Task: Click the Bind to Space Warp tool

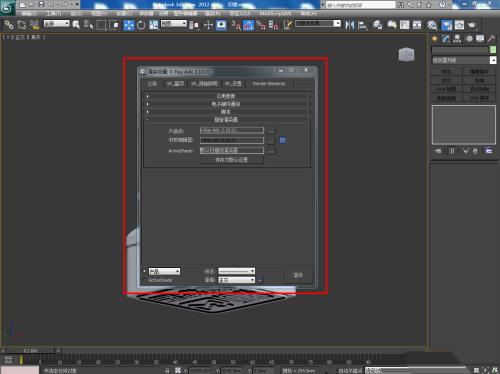Action: click(x=34, y=25)
